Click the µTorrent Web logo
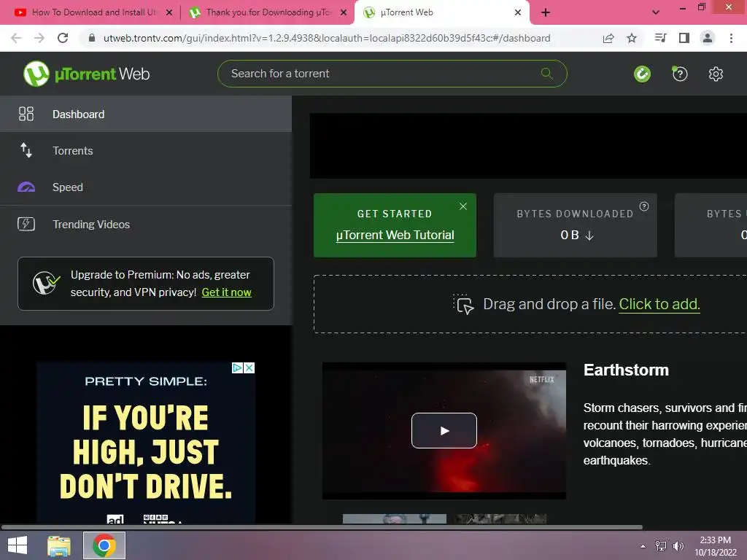This screenshot has height=560, width=747. pyautogui.click(x=87, y=74)
